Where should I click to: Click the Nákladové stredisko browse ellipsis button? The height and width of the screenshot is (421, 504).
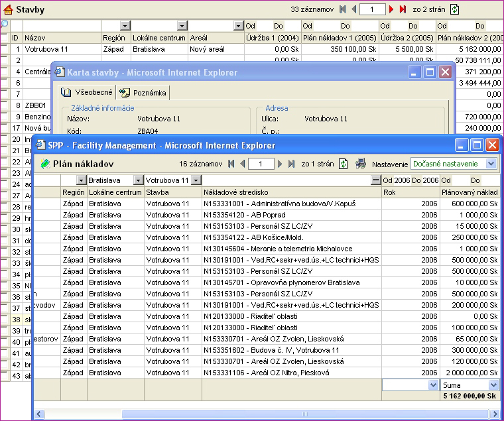(376, 180)
